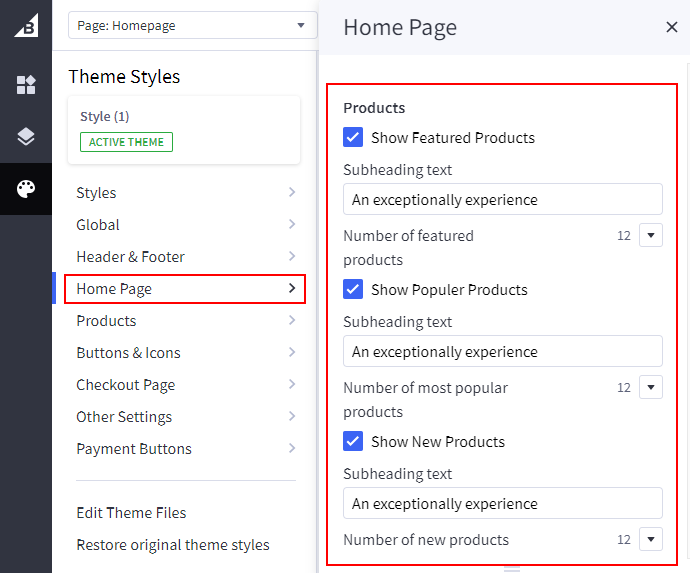690x573 pixels.
Task: Uncheck Show Featured Products checkbox
Action: point(353,138)
